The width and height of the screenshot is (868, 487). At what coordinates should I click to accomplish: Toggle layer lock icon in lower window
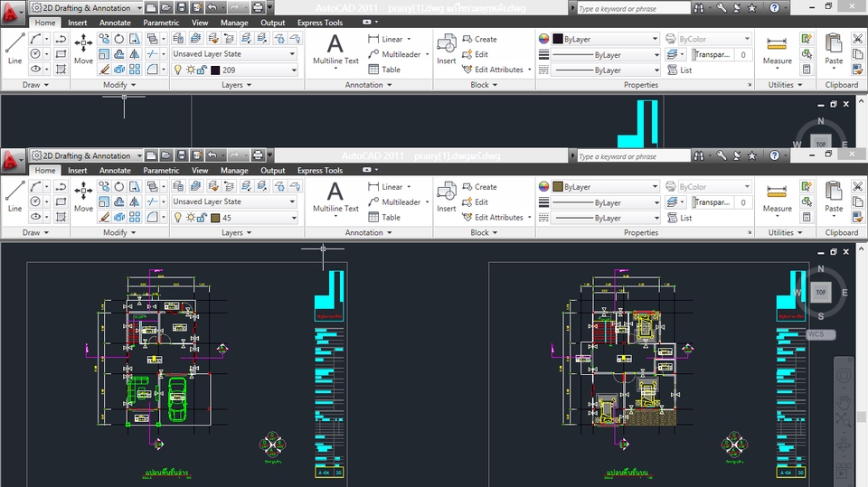202,218
